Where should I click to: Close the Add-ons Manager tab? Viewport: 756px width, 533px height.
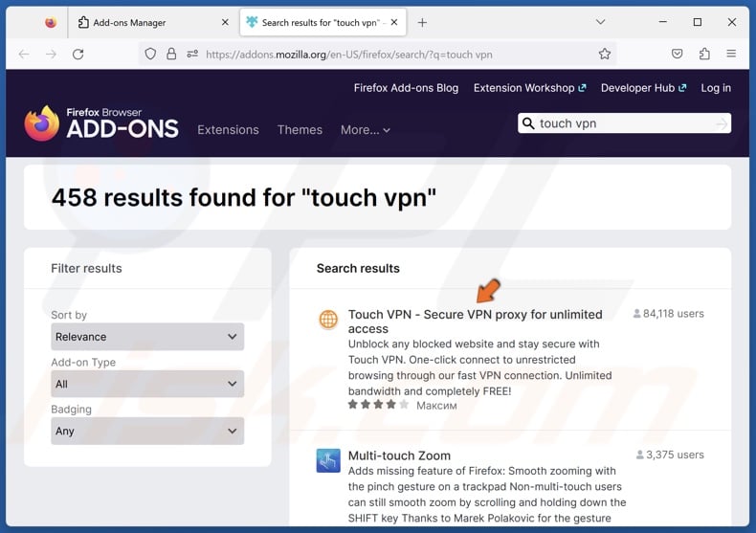[225, 22]
